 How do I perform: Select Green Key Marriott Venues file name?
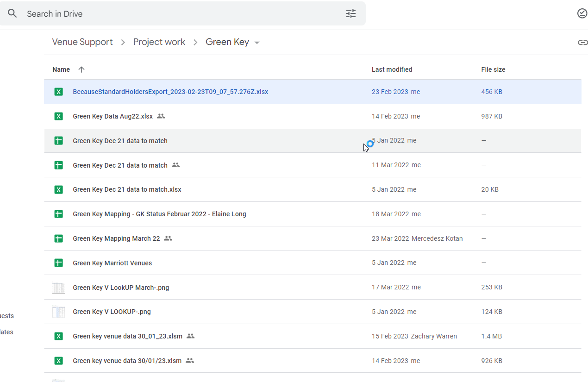(112, 263)
